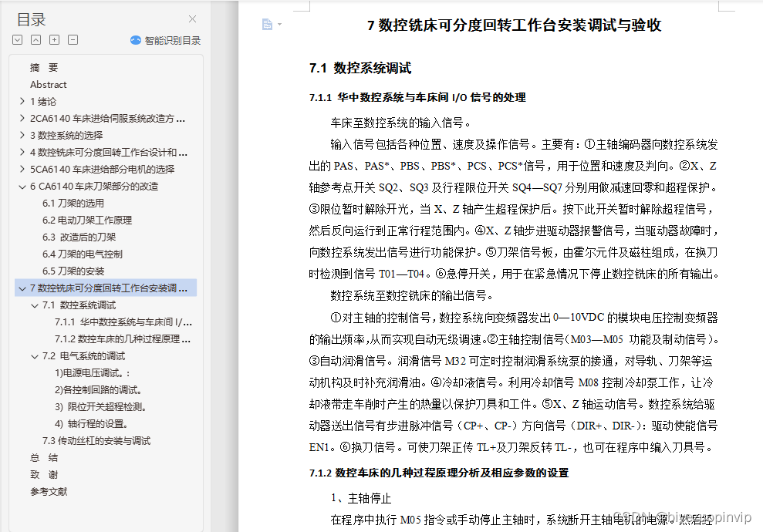Image resolution: width=763 pixels, height=532 pixels.
Task: Click the document heading 7.1 数控系统调试
Action: click(x=360, y=68)
